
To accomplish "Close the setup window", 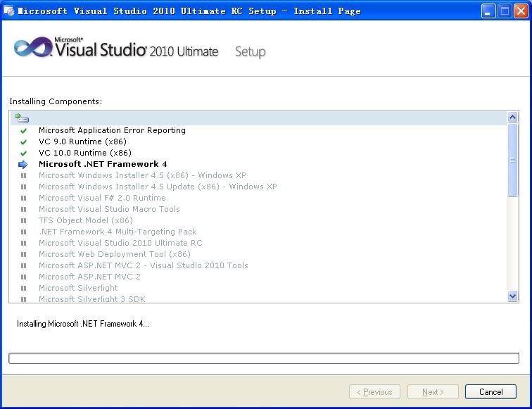I will click(x=521, y=11).
